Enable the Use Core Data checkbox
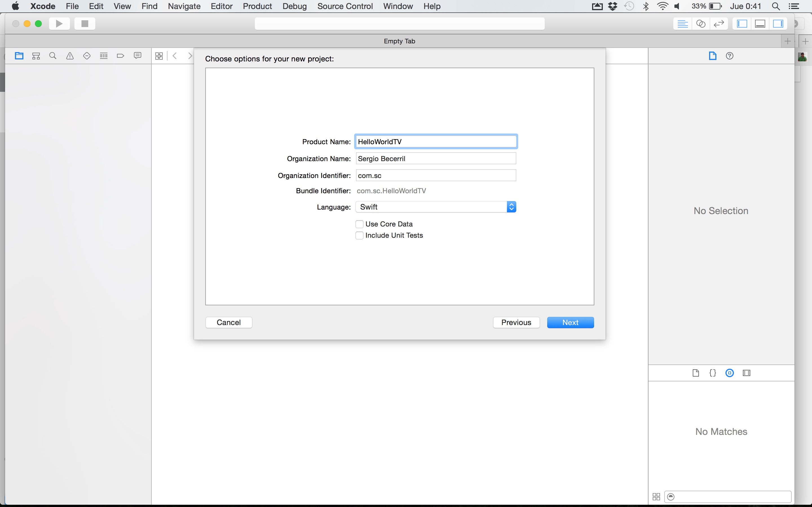812x507 pixels. (359, 224)
